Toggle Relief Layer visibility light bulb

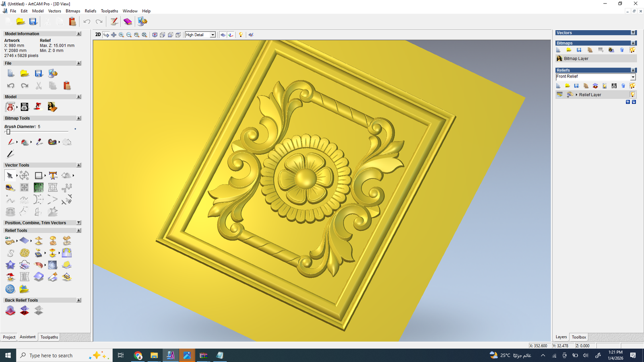632,95
